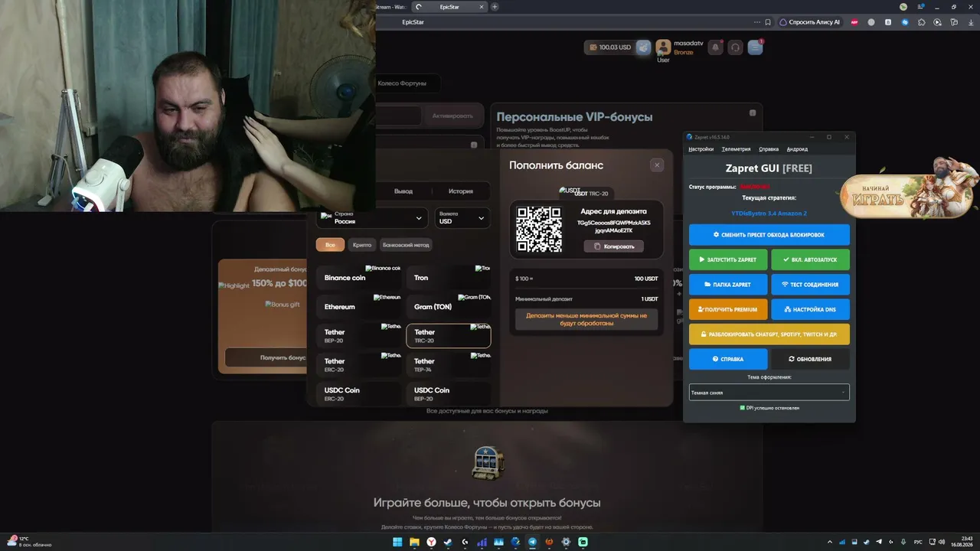Click Разблокировать ChatGPT, Spotify, Twitch button

[769, 334]
